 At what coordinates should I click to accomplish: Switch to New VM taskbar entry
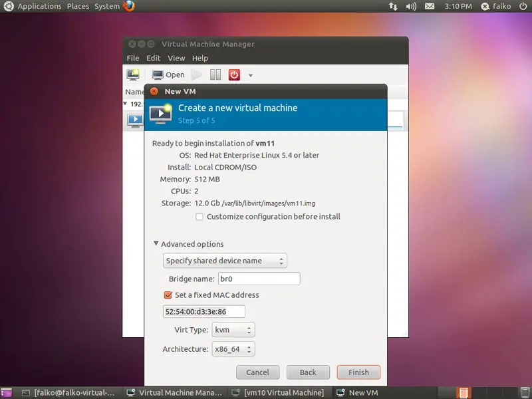[x=357, y=392]
